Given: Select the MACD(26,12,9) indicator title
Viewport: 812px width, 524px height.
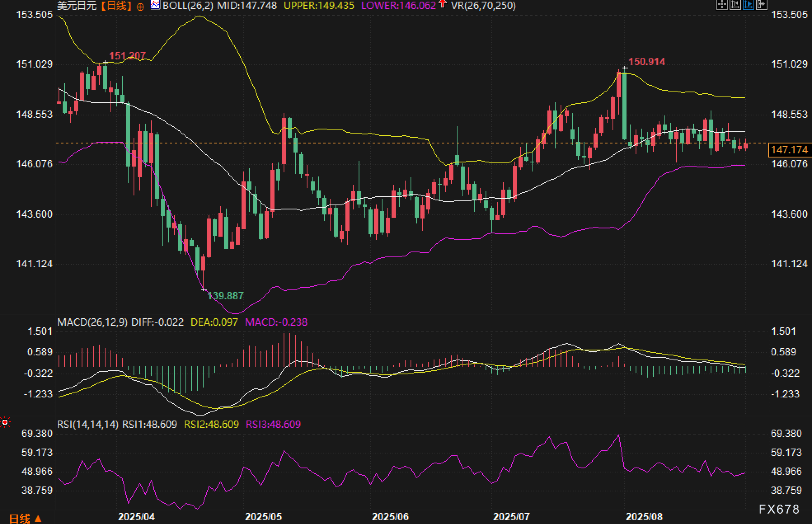Looking at the screenshot, I should [92, 322].
